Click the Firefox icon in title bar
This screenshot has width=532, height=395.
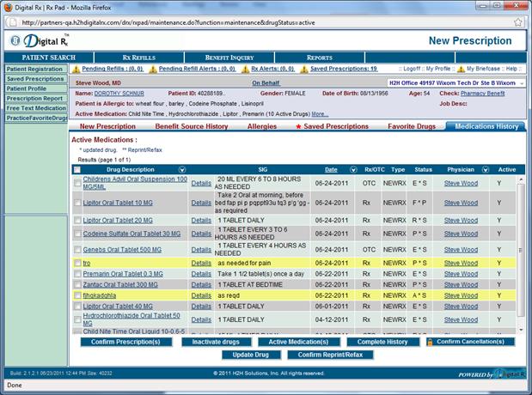click(9, 7)
